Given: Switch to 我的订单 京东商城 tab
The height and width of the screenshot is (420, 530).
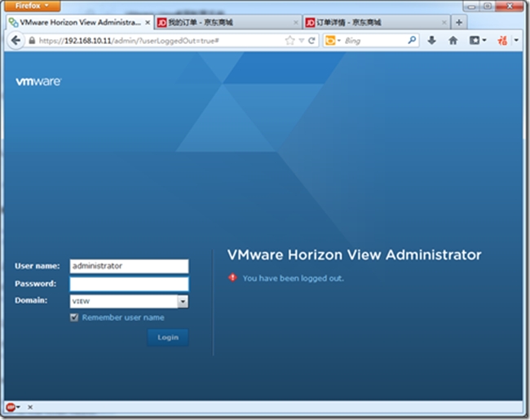Looking at the screenshot, I should (228, 22).
